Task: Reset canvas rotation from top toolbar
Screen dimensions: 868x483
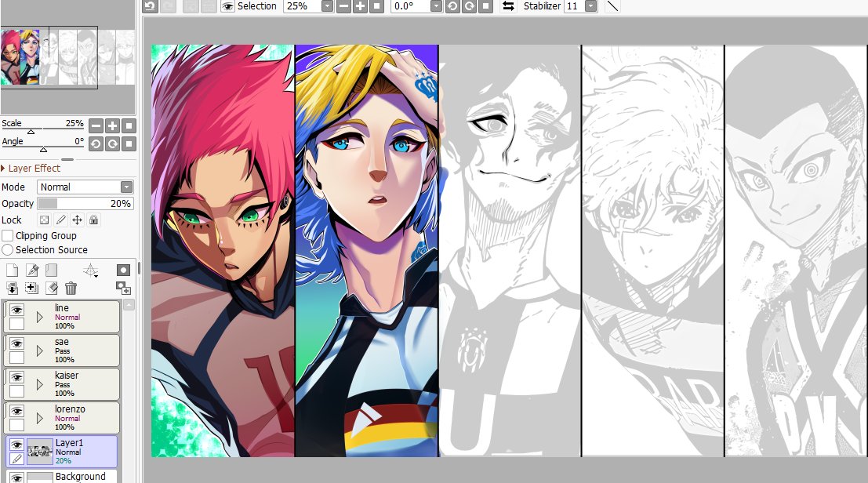Action: [486, 6]
